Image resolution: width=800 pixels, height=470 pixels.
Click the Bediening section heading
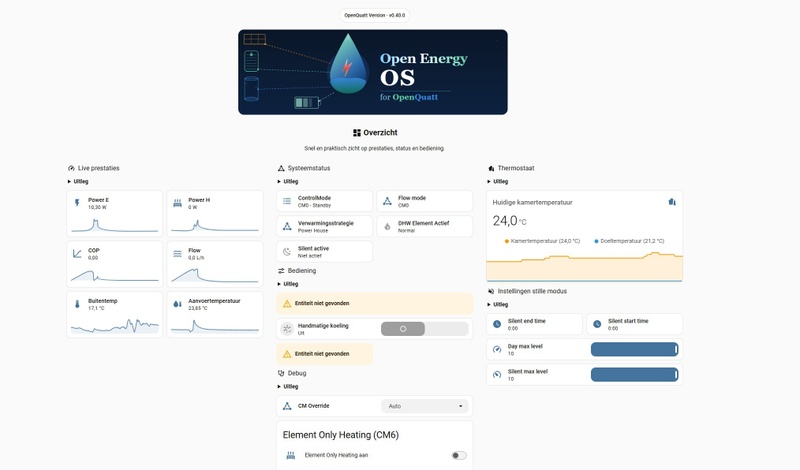(x=302, y=270)
